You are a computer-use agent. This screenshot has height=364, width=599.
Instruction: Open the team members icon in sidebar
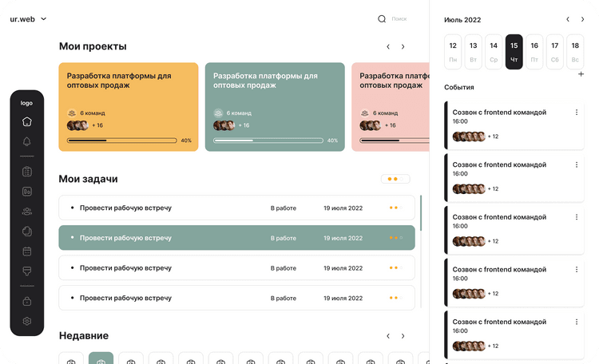click(26, 212)
